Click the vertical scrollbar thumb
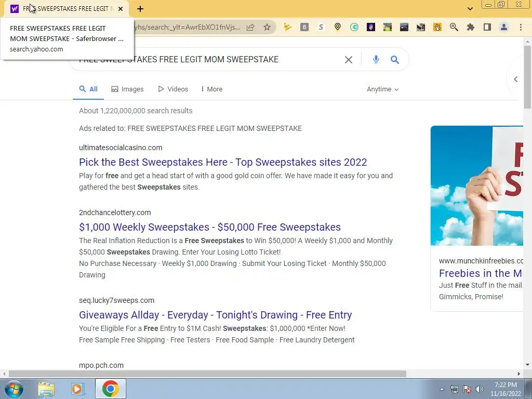This screenshot has width=532, height=399. pyautogui.click(x=527, y=77)
